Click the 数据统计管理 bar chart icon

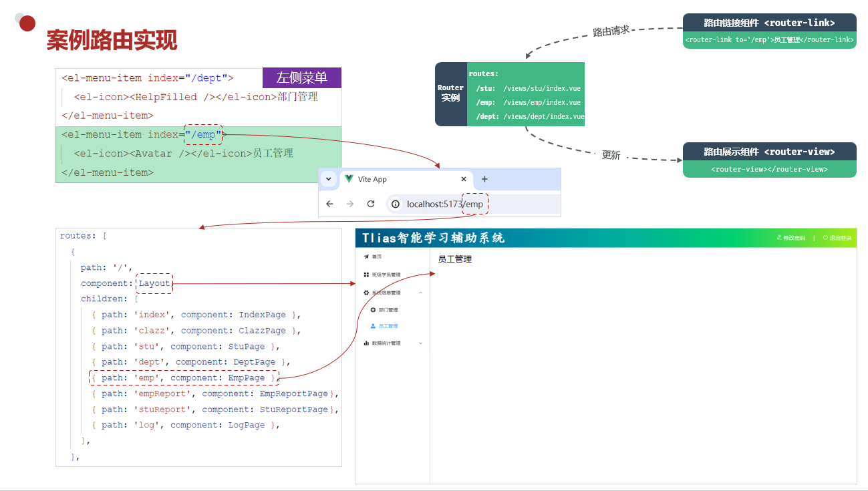367,343
